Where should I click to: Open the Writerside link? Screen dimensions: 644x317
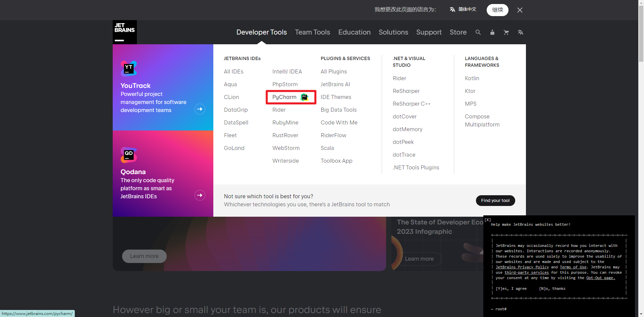click(x=286, y=161)
